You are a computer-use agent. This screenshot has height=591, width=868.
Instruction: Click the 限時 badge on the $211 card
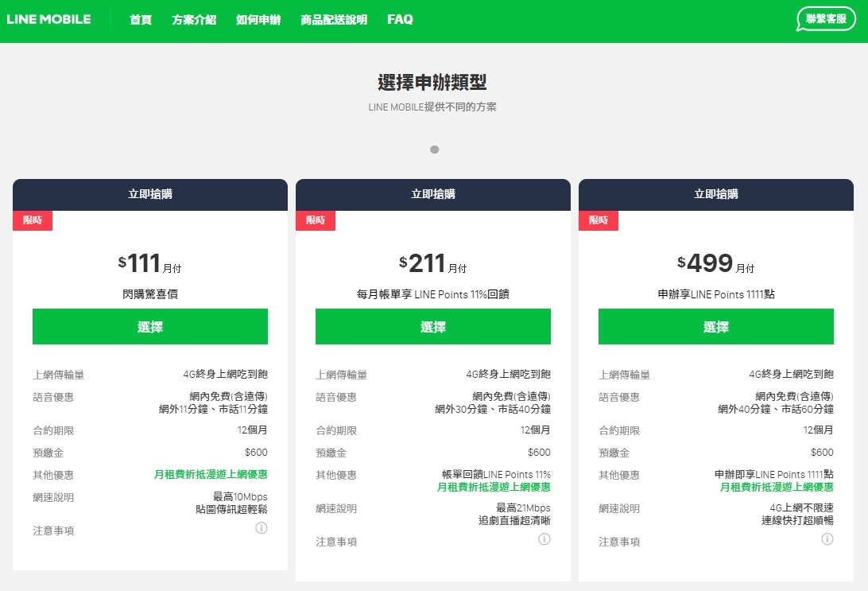pyautogui.click(x=316, y=220)
